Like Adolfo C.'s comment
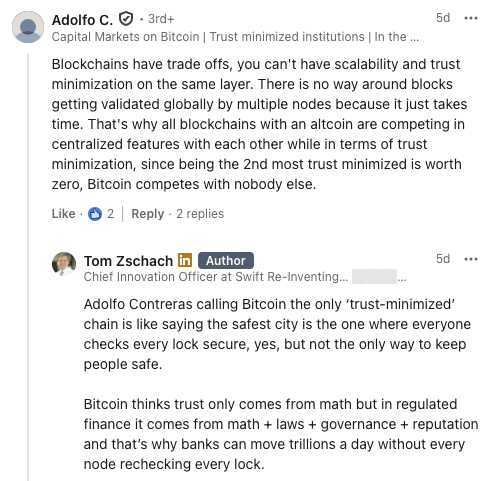 pos(63,214)
